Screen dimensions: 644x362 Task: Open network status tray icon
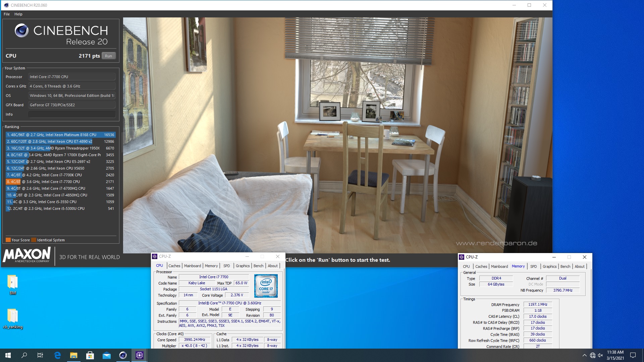click(593, 355)
